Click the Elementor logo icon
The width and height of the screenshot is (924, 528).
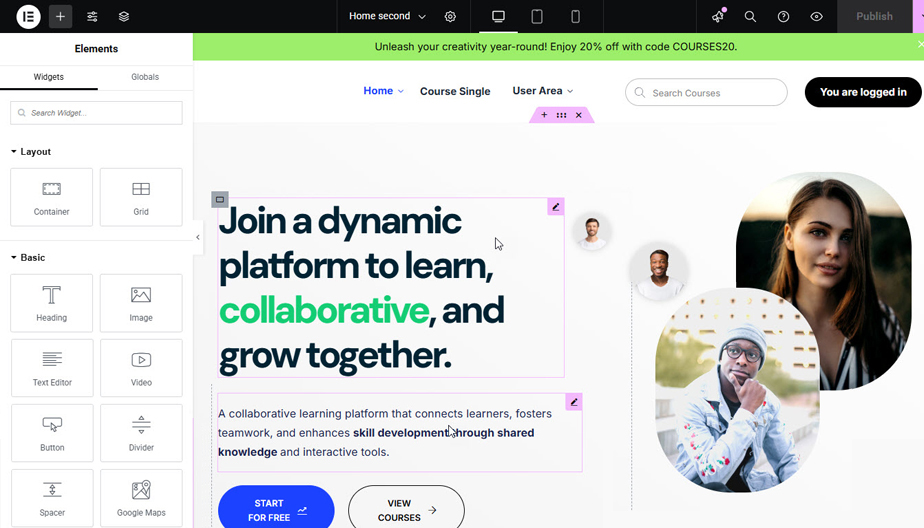point(28,16)
